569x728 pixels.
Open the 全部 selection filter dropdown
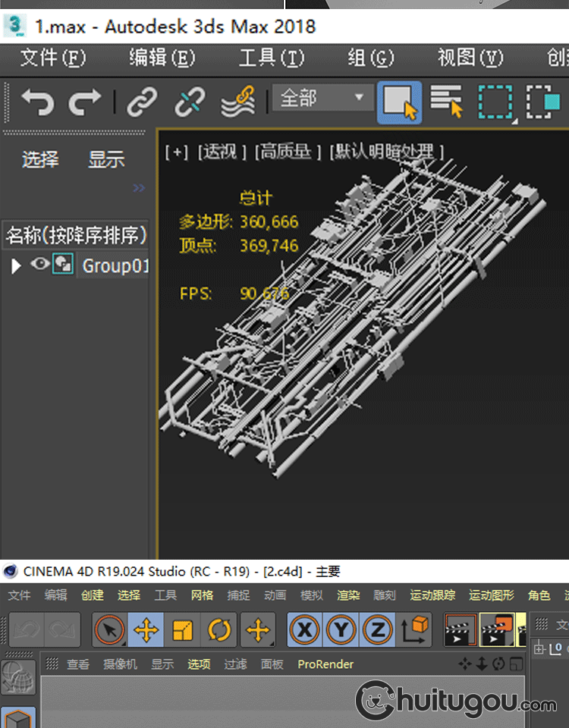(322, 98)
